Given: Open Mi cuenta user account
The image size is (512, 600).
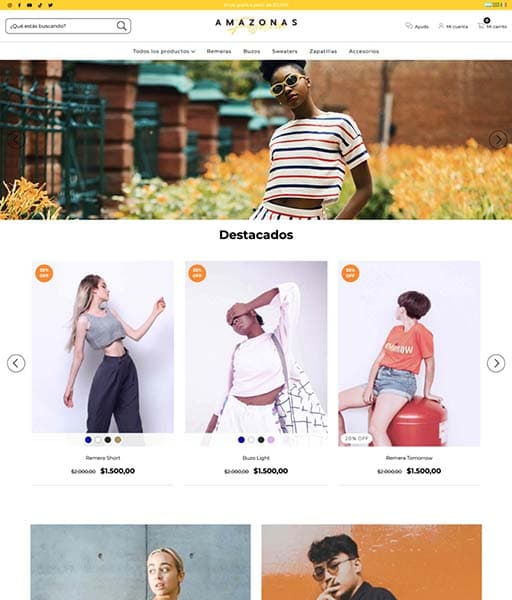Looking at the screenshot, I should 453,26.
